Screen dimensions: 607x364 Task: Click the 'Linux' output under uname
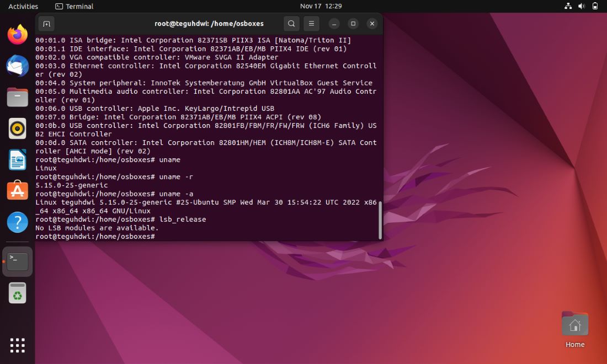click(46, 168)
